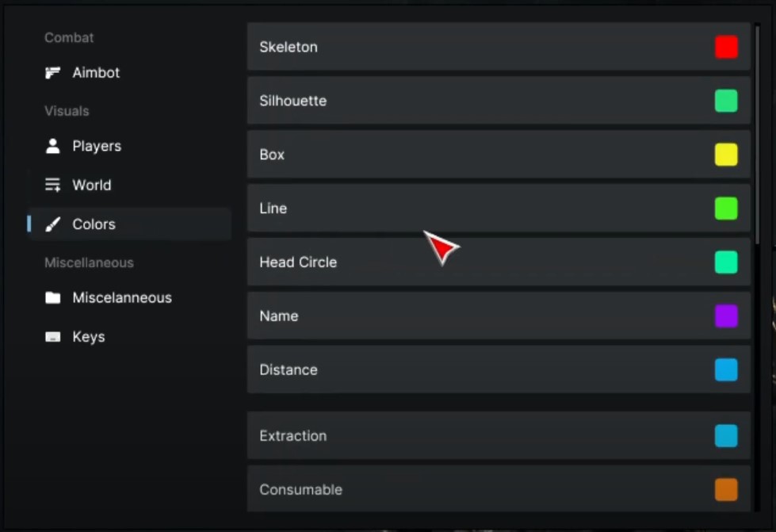The image size is (776, 532).
Task: Open the Head Circle color swatch
Action: (x=726, y=262)
